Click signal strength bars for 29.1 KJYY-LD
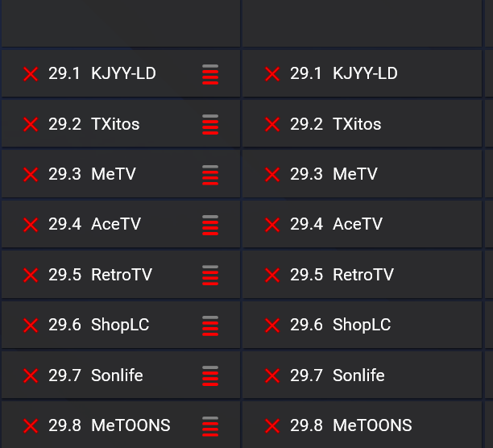This screenshot has height=448, width=493. click(210, 74)
